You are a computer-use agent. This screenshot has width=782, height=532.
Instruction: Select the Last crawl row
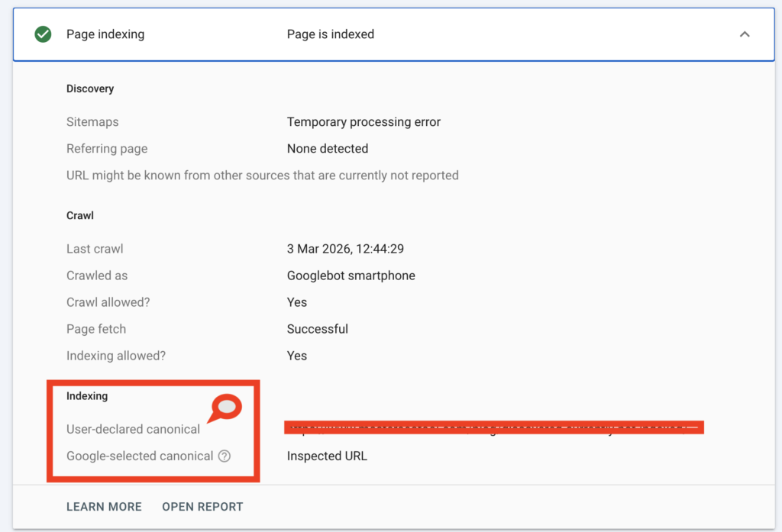(x=95, y=248)
